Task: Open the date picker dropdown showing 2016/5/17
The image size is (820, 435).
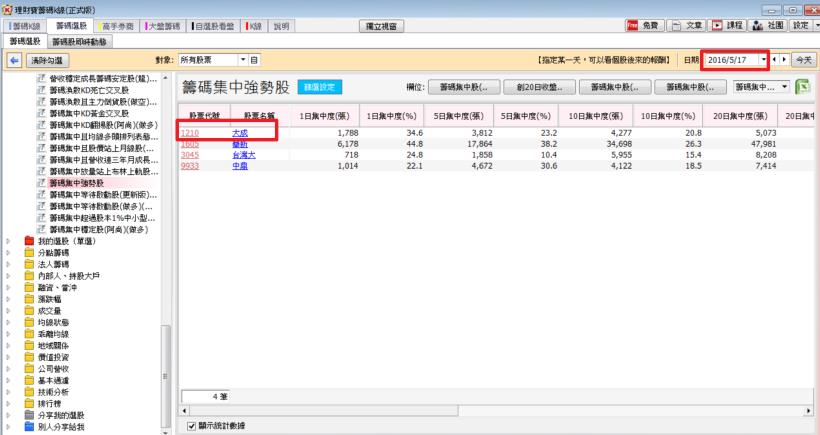Action: click(764, 61)
